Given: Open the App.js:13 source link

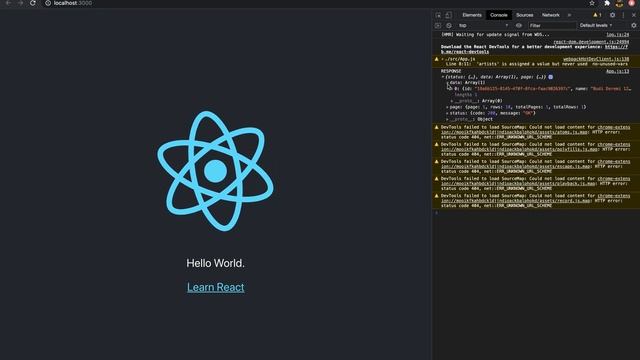Looking at the screenshot, I should (x=617, y=71).
